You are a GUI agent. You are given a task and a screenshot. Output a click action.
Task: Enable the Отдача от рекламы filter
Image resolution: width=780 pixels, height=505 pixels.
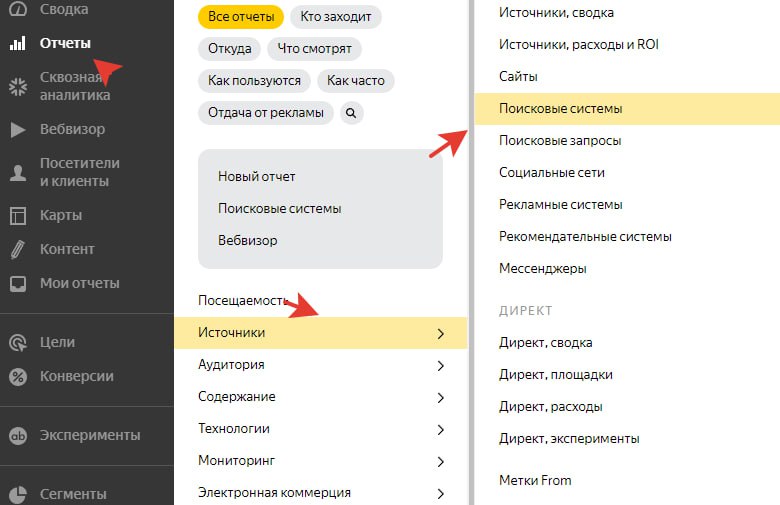(x=266, y=113)
